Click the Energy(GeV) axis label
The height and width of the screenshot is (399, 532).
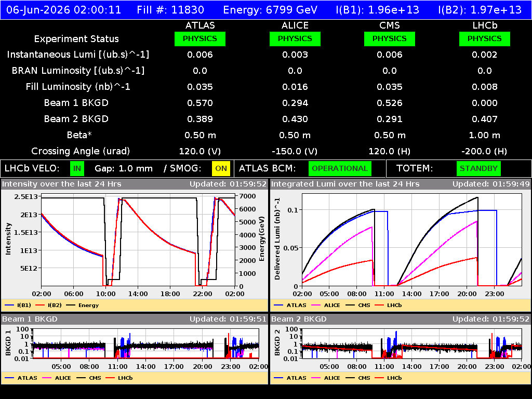[262, 238]
